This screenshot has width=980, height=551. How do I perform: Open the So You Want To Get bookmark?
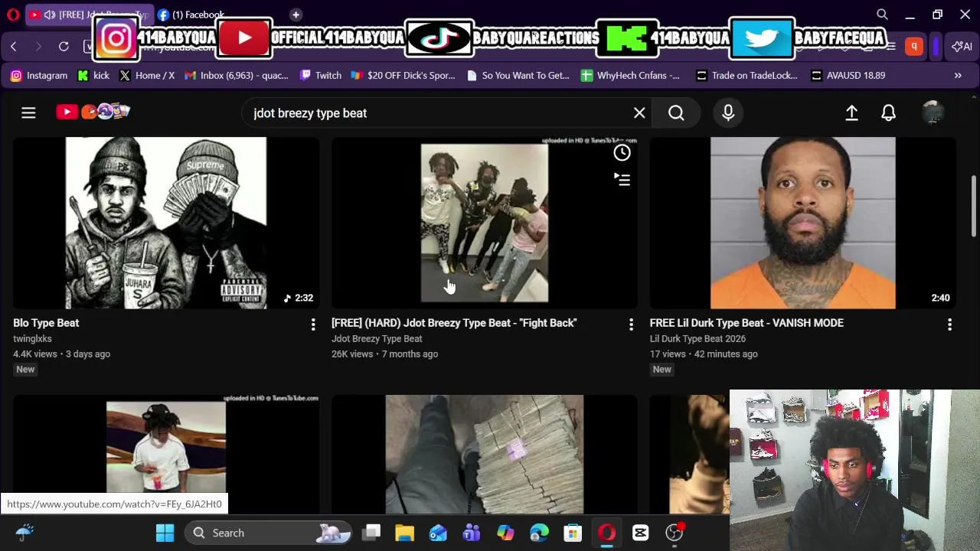[518, 76]
